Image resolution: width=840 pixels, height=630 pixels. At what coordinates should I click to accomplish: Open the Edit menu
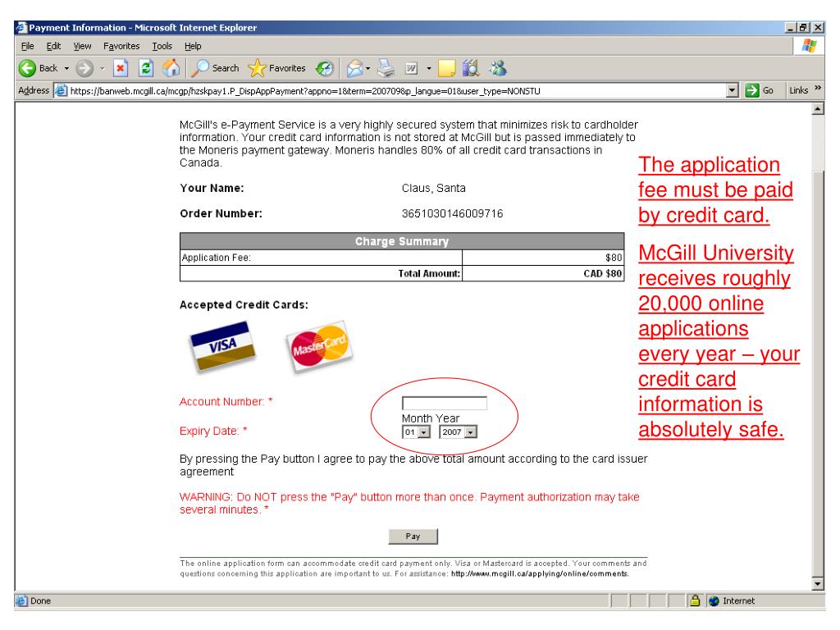pyautogui.click(x=53, y=46)
